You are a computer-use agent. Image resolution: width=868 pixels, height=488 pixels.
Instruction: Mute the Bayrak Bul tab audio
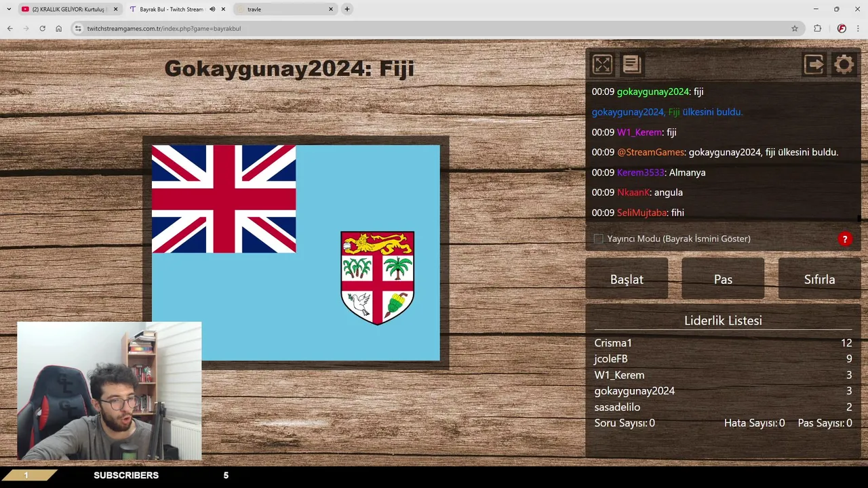click(x=212, y=9)
